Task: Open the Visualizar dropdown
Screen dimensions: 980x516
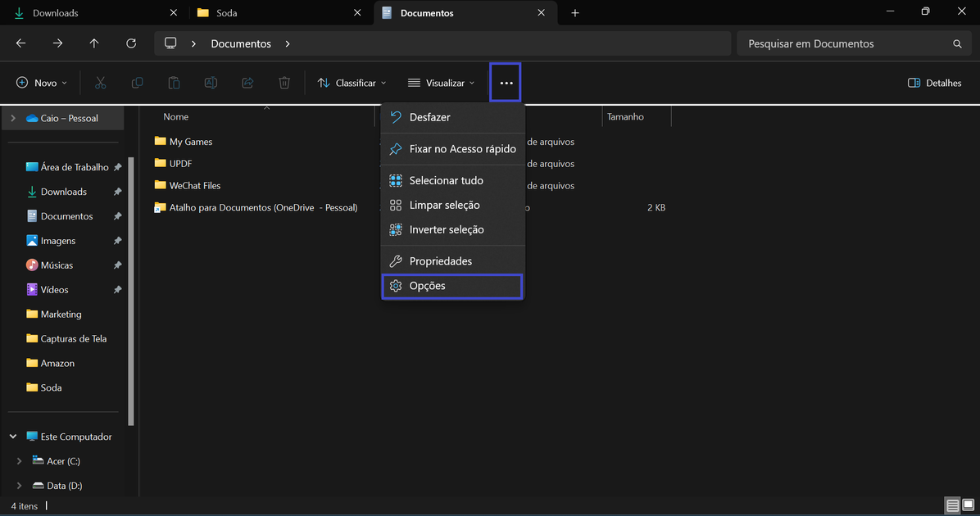Action: click(441, 83)
